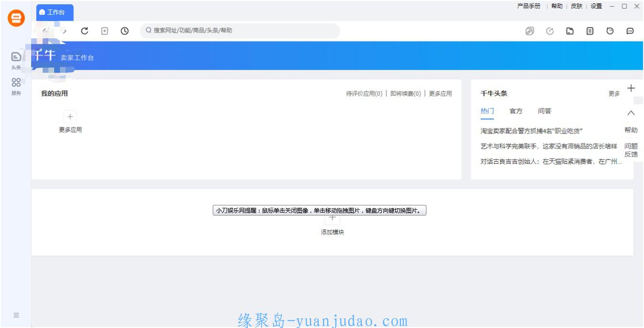Click the 即将续费(0) link
Viewport: 644px width, 328px height.
point(405,94)
